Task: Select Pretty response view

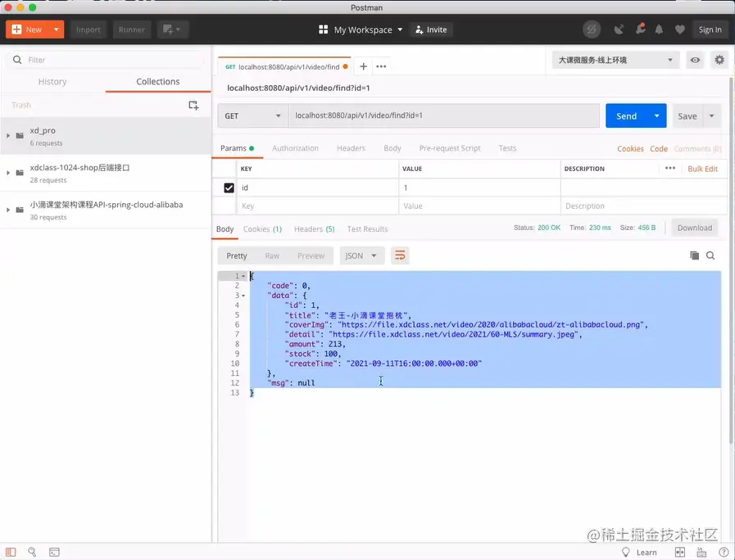Action: [x=236, y=255]
